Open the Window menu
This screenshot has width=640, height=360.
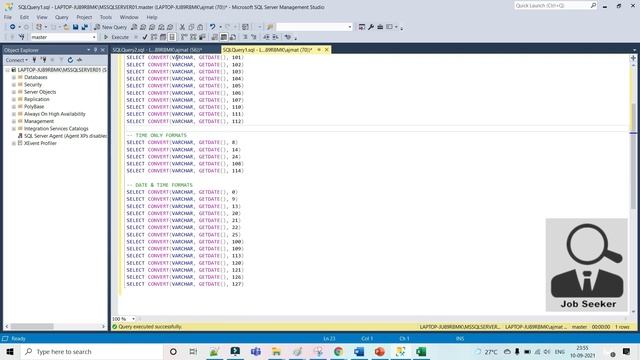129,17
